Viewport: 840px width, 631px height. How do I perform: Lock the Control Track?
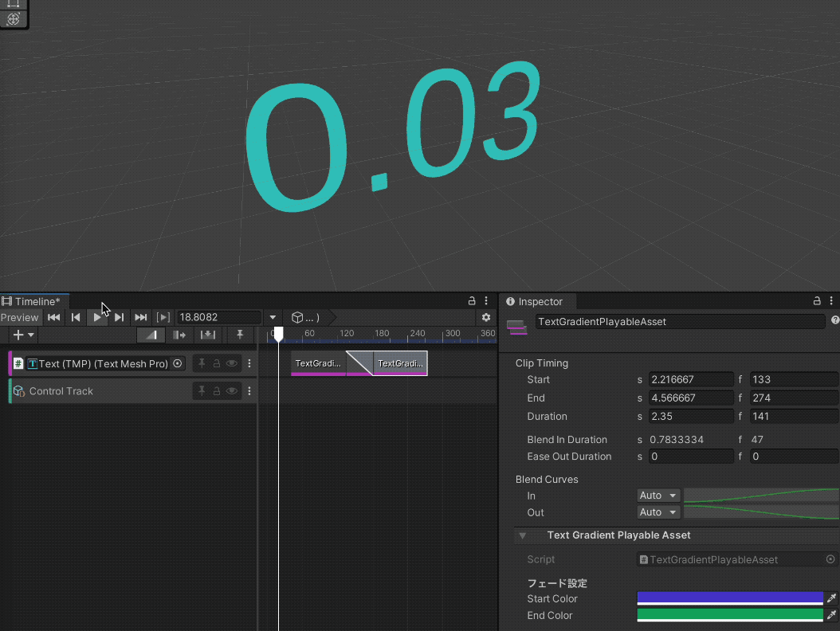click(x=217, y=391)
